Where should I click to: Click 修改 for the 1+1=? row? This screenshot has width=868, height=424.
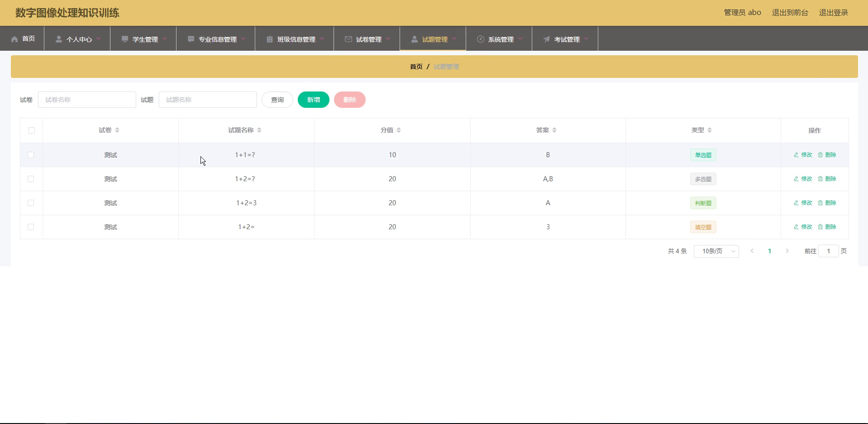click(x=803, y=155)
